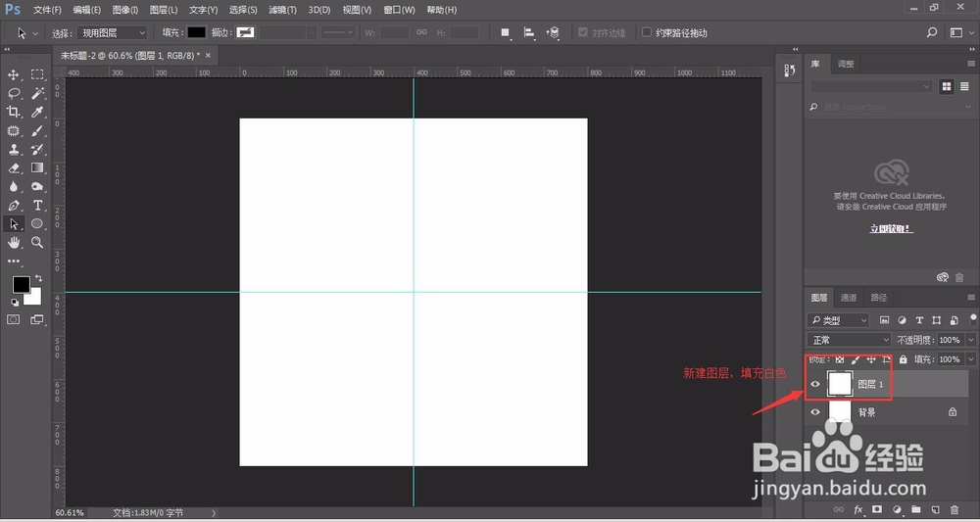The height and width of the screenshot is (522, 980).
Task: Select the Blur tool
Action: (13, 187)
